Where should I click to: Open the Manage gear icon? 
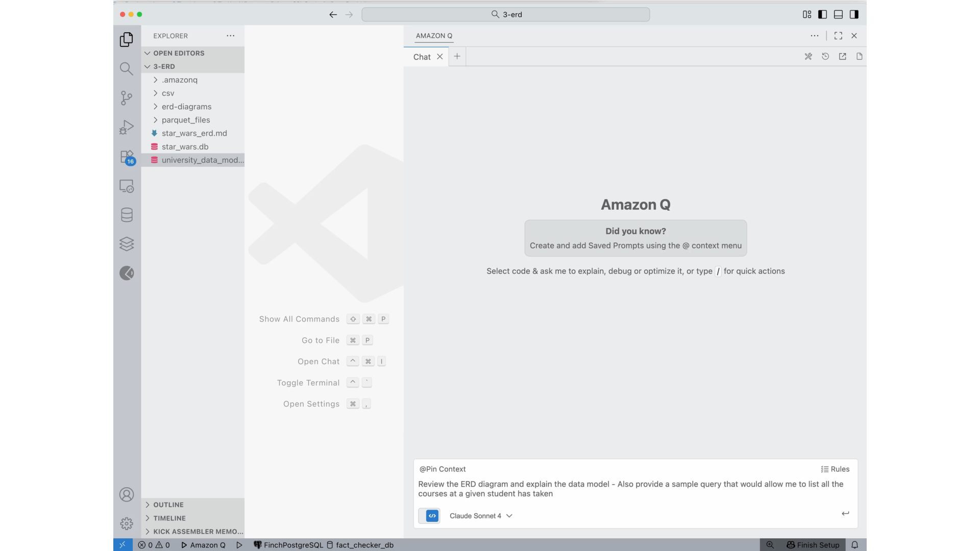coord(126,523)
